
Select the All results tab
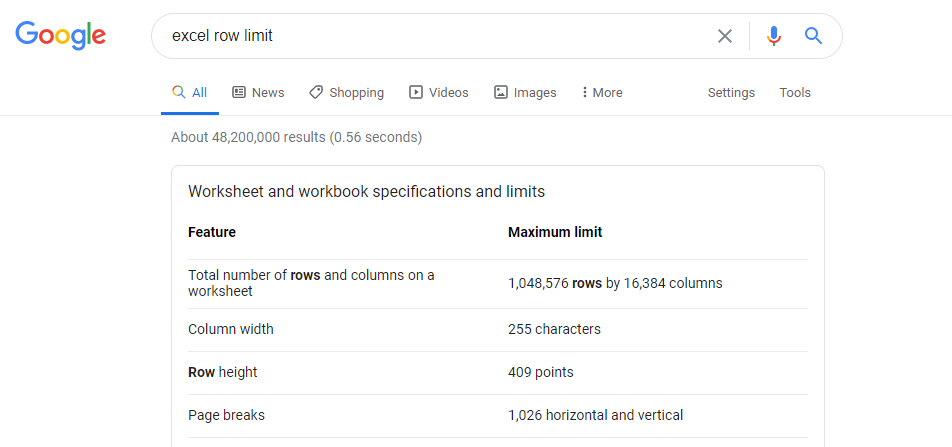190,92
